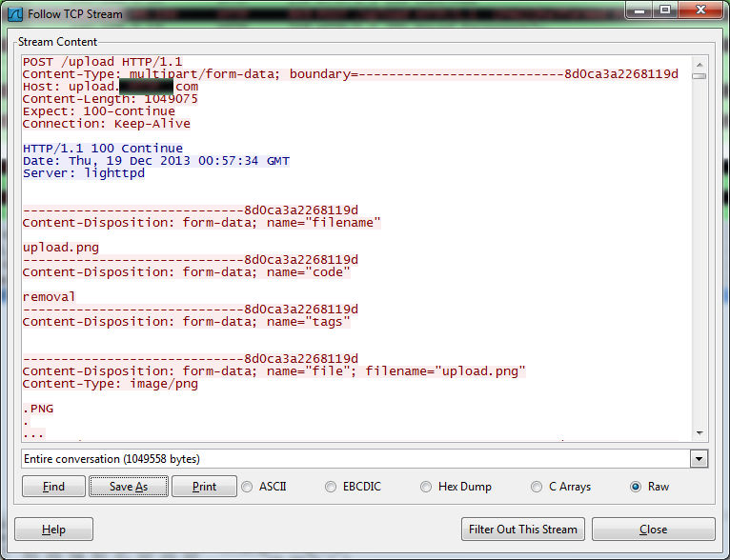
Task: Select the Raw radio button
Action: click(x=636, y=487)
